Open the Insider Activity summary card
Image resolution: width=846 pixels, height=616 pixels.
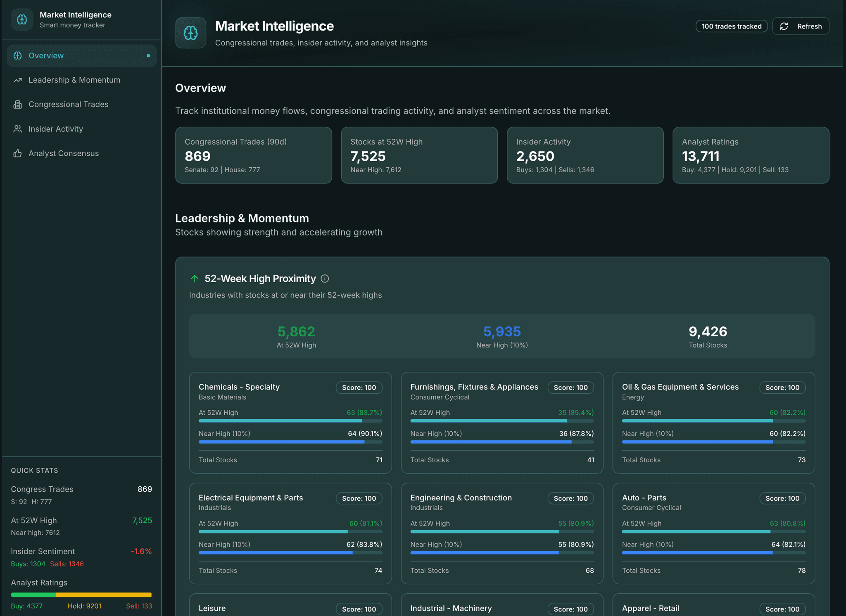(x=585, y=155)
